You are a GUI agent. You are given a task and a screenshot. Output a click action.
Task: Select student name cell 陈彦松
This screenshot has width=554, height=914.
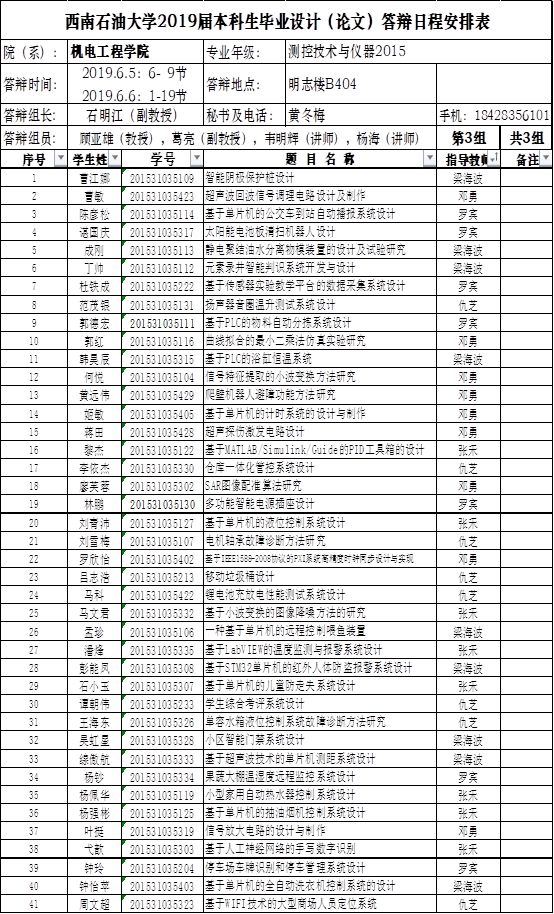[94, 214]
